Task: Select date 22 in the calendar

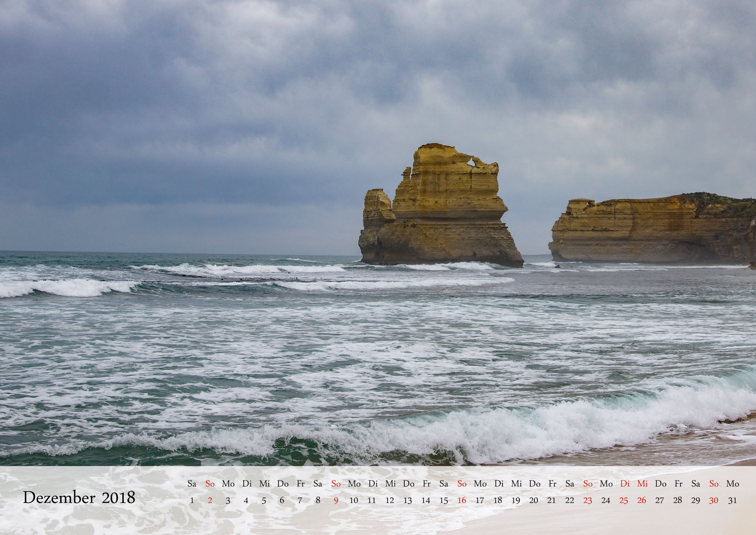Action: [570, 500]
